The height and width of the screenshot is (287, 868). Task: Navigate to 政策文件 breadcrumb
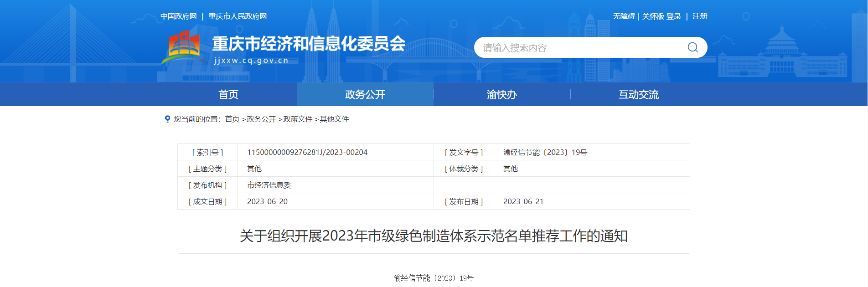[298, 119]
